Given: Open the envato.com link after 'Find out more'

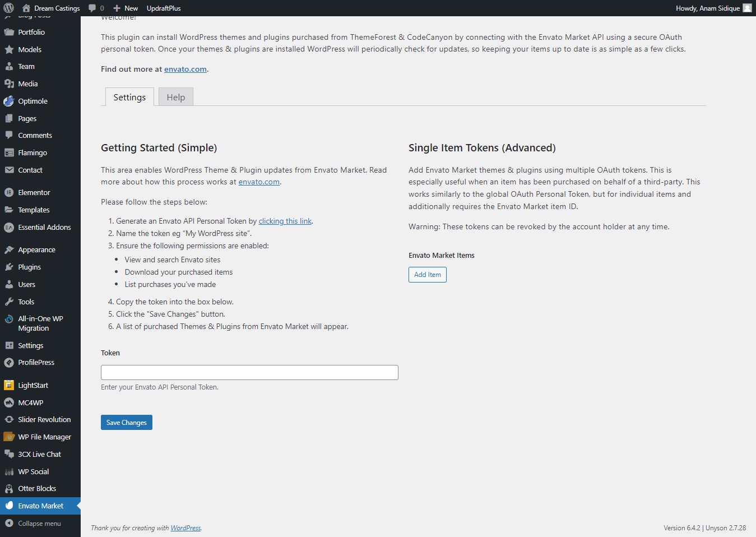Looking at the screenshot, I should [185, 69].
